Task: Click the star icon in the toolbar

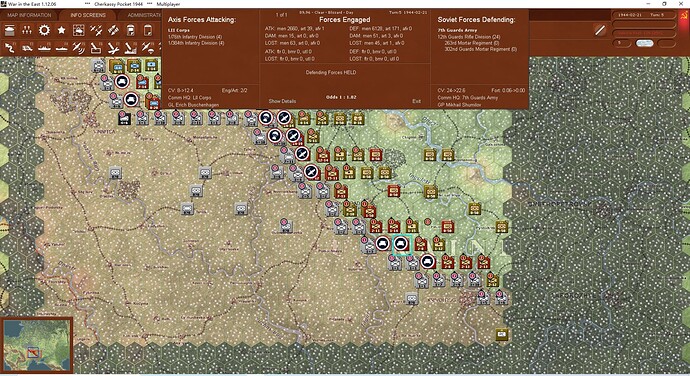Action: click(61, 30)
